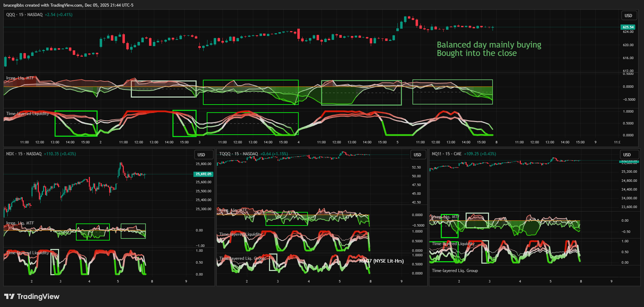The image size is (644, 307).
Task: Click the Time-layered Liquidity label on TQQQ chart
Action: [x=240, y=234]
